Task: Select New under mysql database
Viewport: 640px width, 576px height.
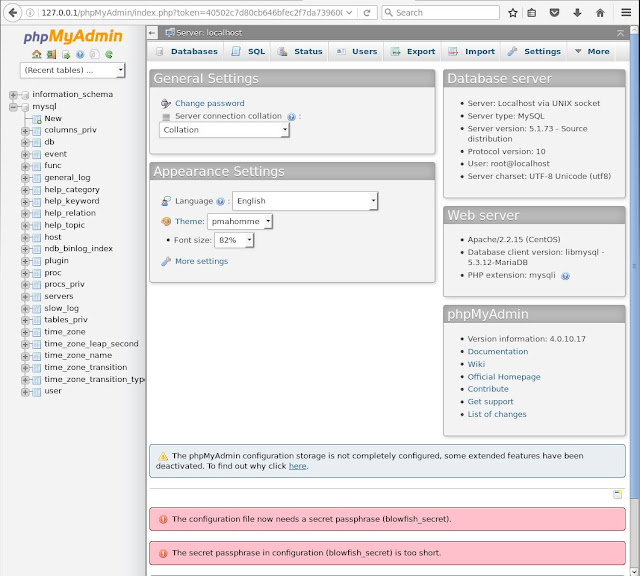Action: pyautogui.click(x=53, y=118)
